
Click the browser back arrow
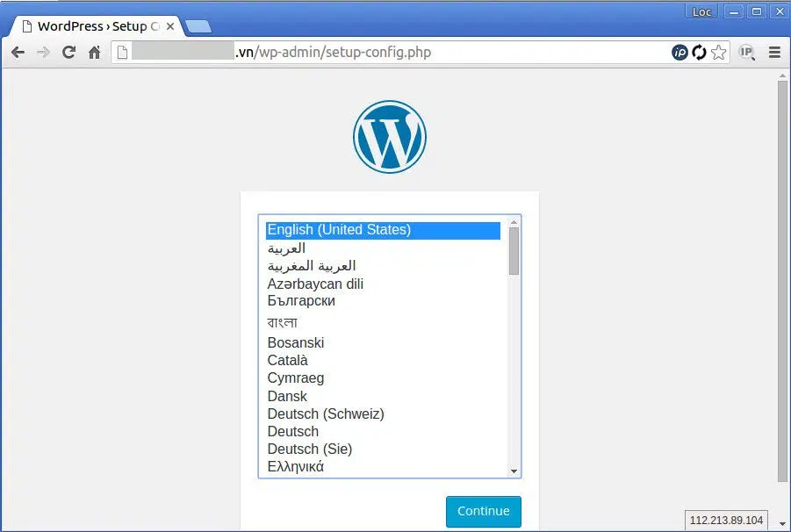coord(18,52)
